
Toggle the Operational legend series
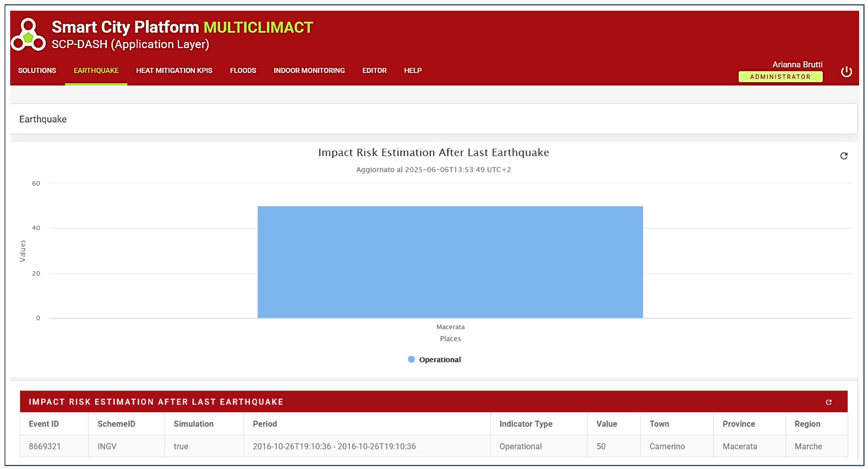click(439, 360)
